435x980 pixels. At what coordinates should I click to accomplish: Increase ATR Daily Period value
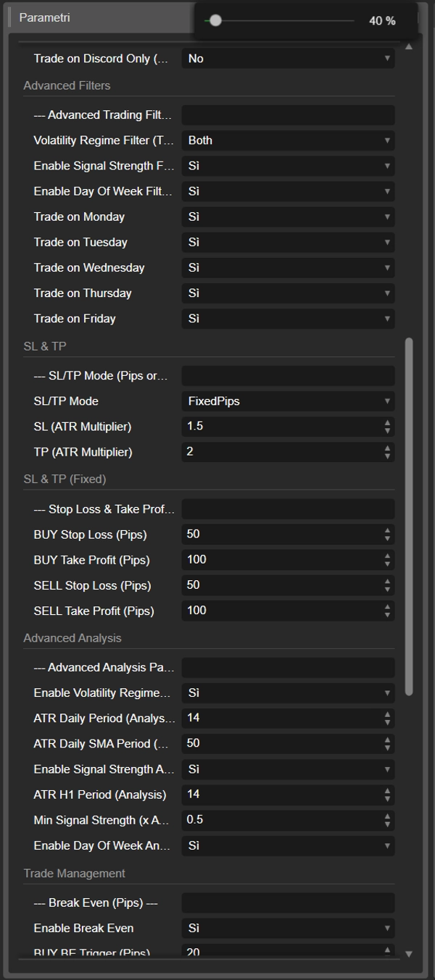point(389,715)
